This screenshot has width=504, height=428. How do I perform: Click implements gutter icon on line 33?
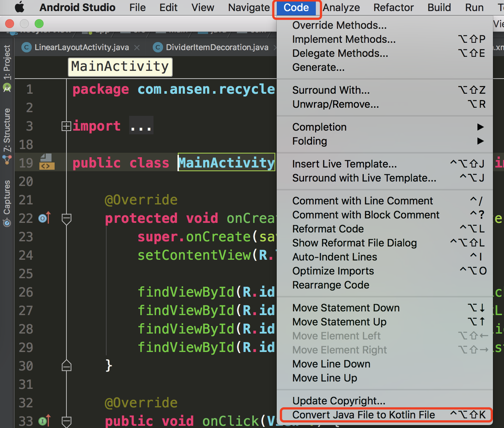[x=45, y=421]
